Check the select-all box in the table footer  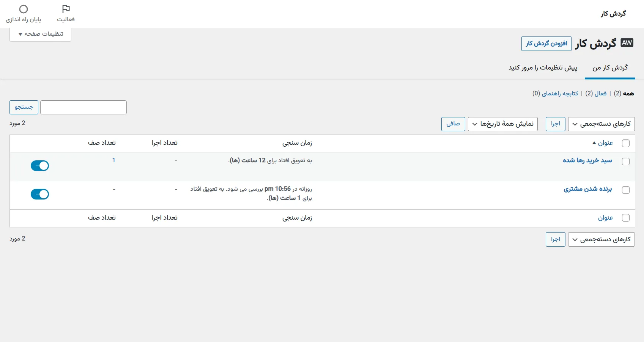[626, 218]
